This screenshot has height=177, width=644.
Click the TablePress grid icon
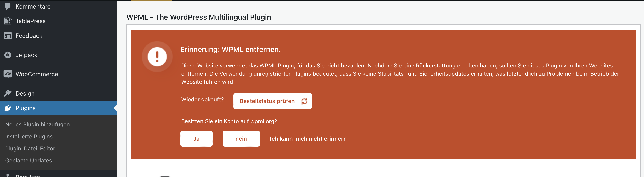(8, 21)
